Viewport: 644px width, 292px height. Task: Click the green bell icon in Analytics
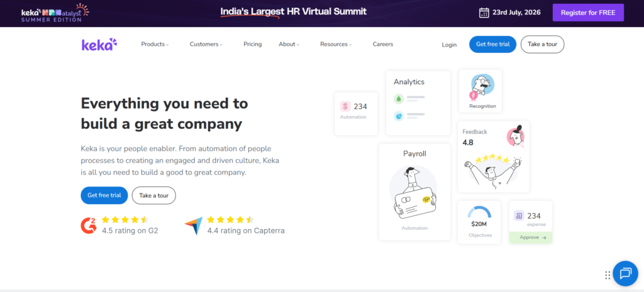click(398, 99)
